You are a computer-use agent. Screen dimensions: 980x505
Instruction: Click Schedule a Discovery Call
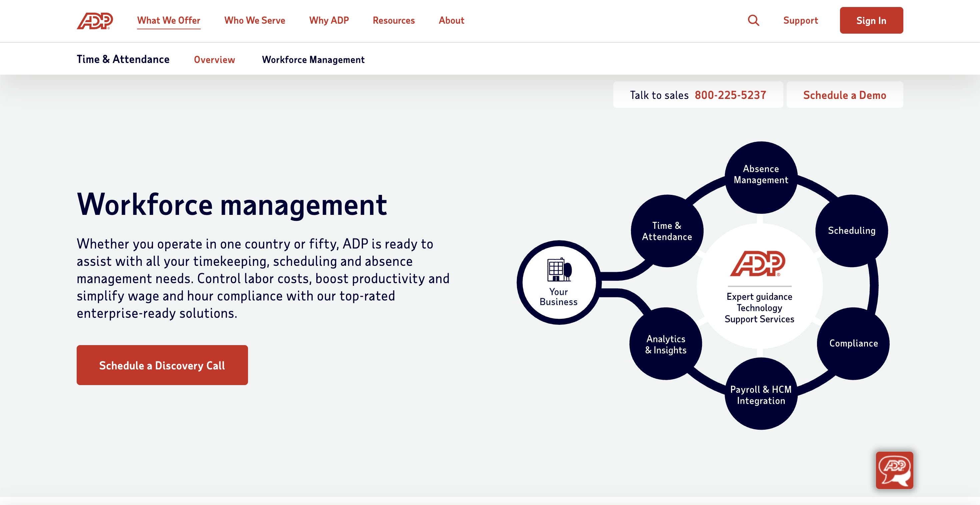(162, 365)
